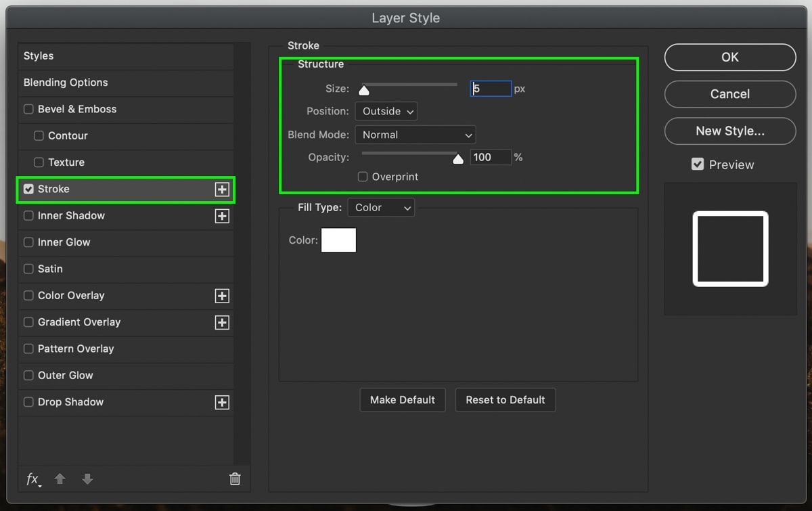Screen dimensions: 812x511
Task: Add another Gradient Overlay with plus icon
Action: pyautogui.click(x=222, y=323)
